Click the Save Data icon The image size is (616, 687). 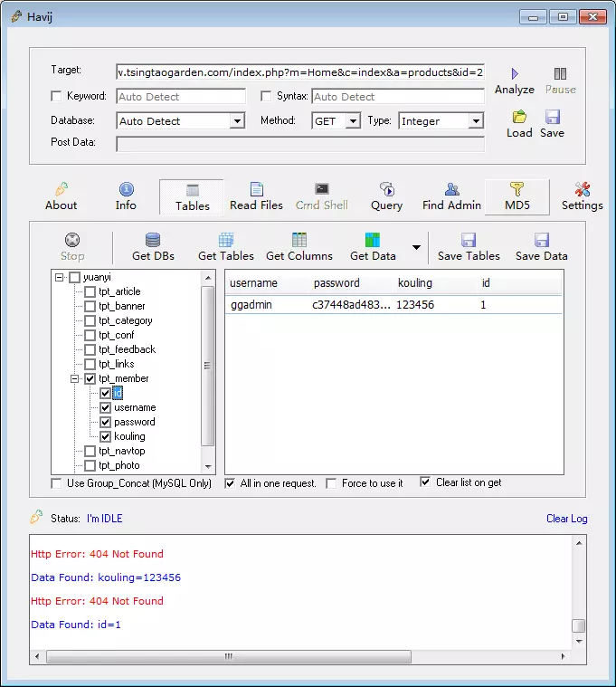tap(542, 240)
